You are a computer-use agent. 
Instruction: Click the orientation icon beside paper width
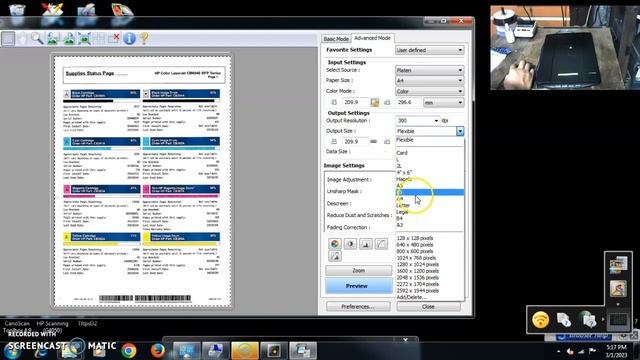click(375, 102)
